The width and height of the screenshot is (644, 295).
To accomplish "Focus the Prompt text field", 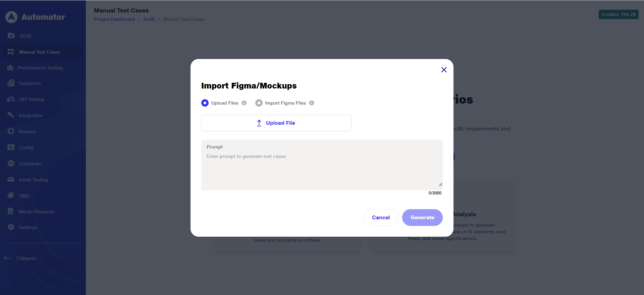I will [x=321, y=169].
